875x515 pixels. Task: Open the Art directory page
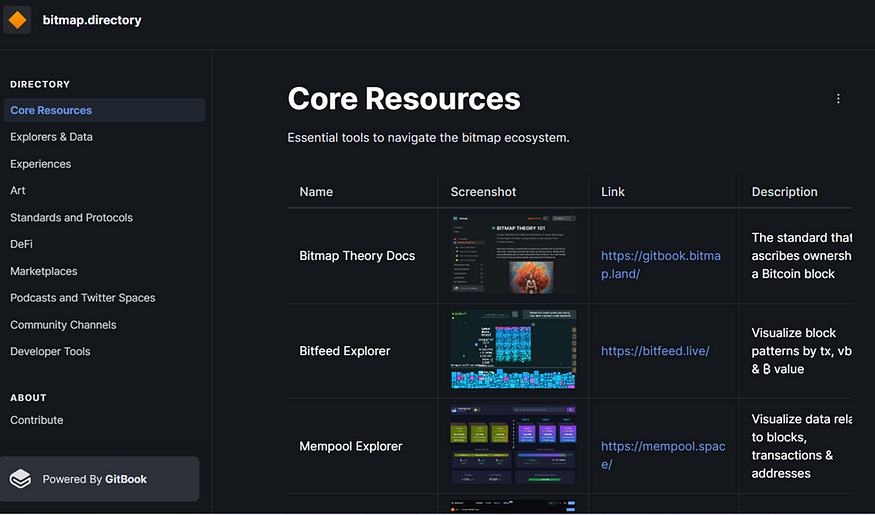tap(18, 190)
